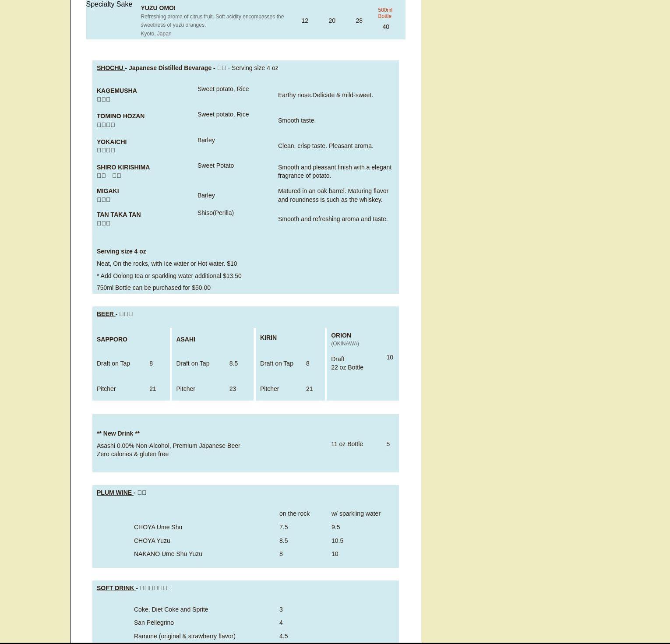Click 'Coke, Diet Coke and Sprite'
Screen dimensions: 670x644
coord(171,609)
